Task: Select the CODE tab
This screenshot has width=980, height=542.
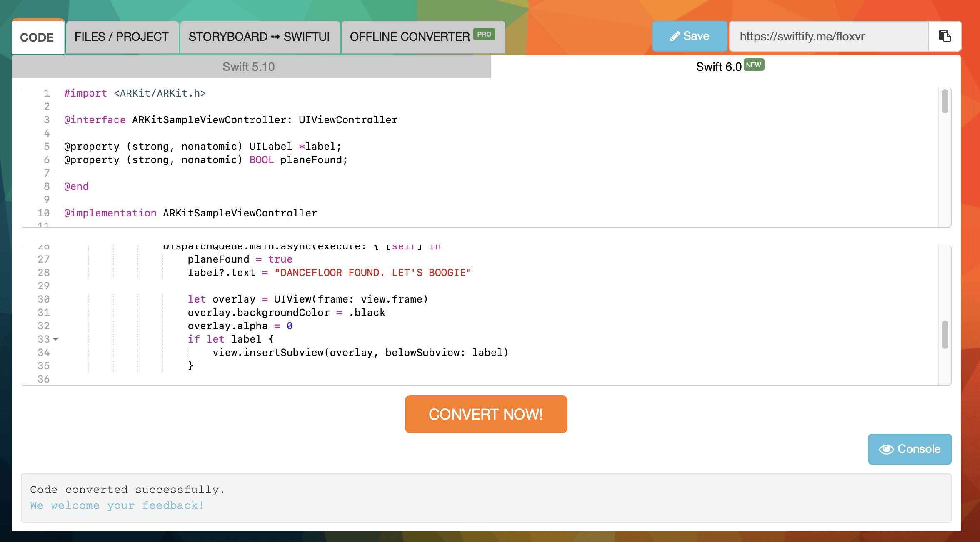Action: click(37, 37)
